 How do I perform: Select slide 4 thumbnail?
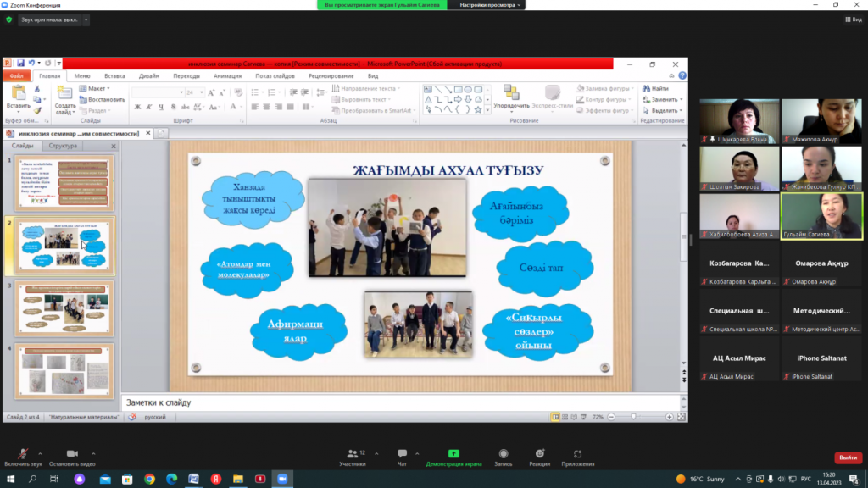click(64, 371)
